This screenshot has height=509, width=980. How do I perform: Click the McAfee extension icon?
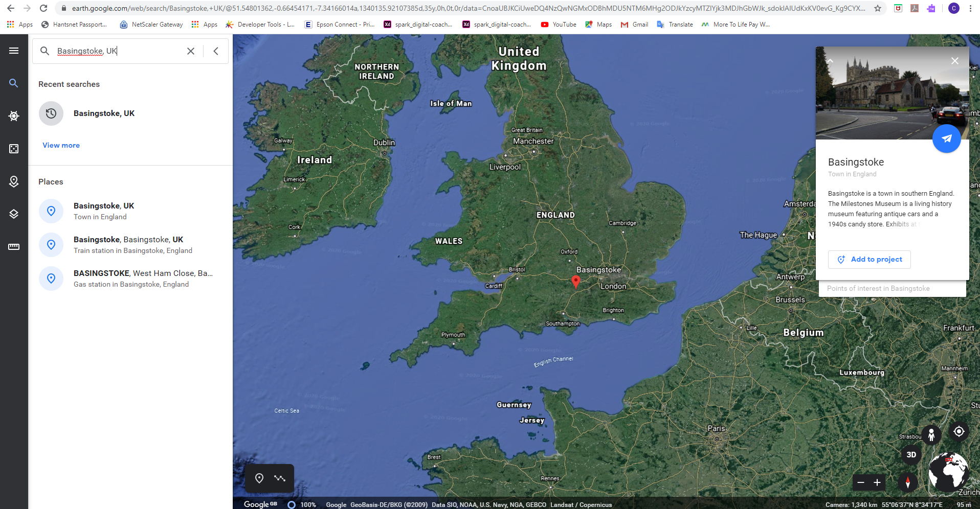[898, 8]
